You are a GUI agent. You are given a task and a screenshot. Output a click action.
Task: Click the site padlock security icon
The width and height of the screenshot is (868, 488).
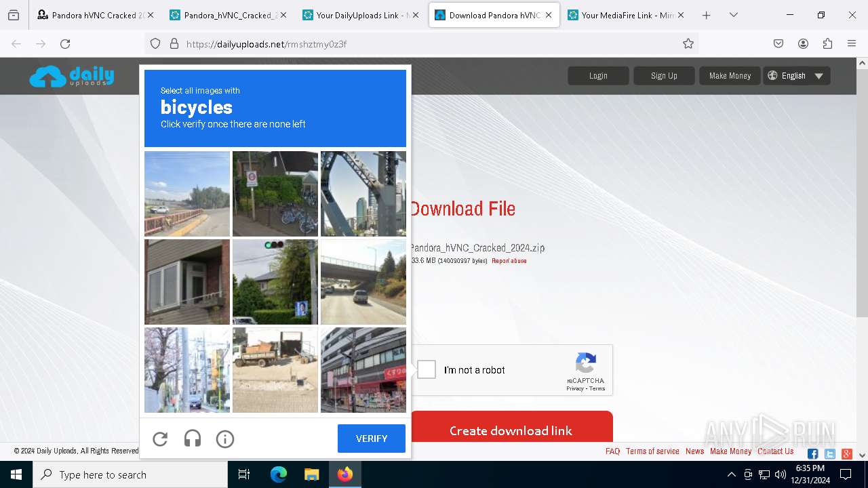174,43
